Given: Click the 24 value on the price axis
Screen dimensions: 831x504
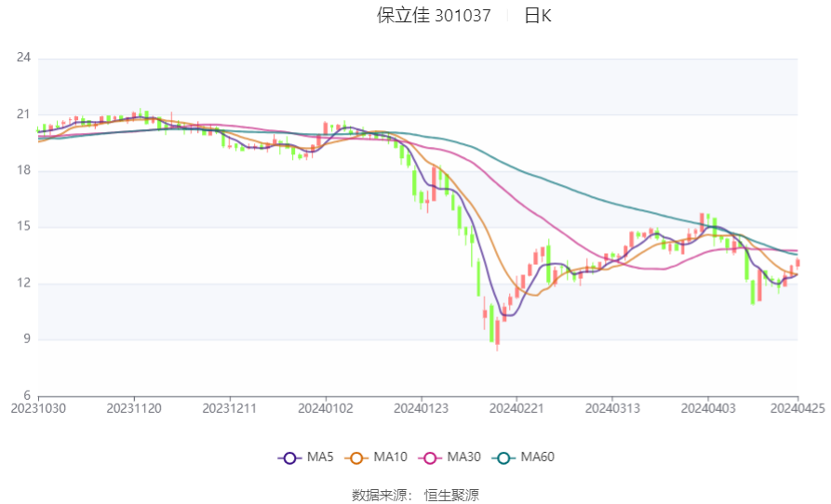Looking at the screenshot, I should coord(24,58).
